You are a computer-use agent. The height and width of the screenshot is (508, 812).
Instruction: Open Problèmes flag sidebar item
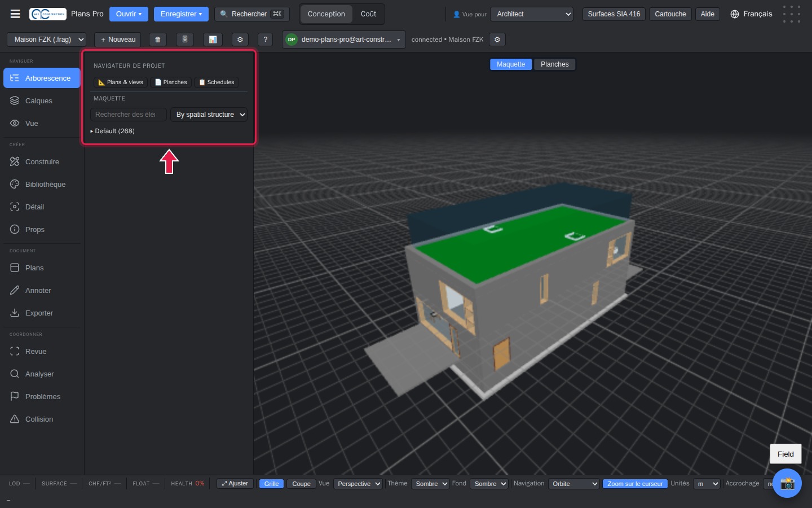point(42,397)
